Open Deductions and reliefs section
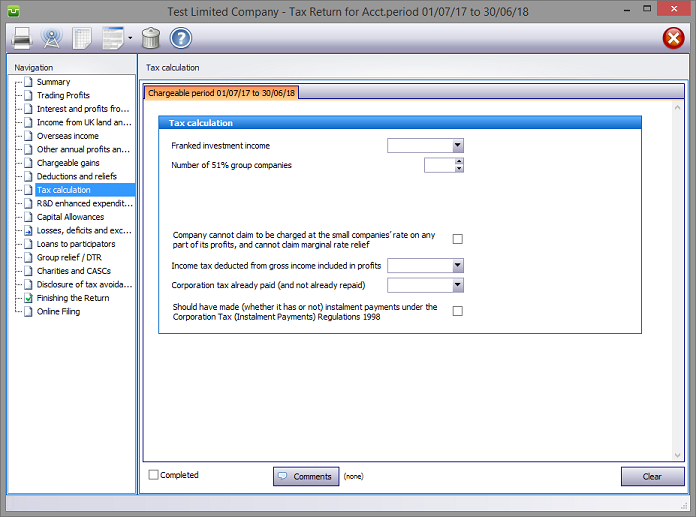Screen dimensions: 696x517 [77, 177]
